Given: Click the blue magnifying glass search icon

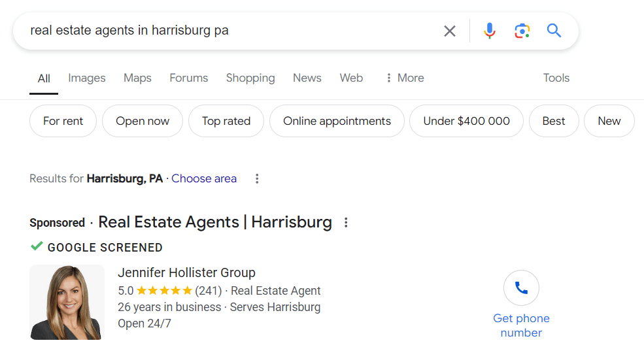Looking at the screenshot, I should (554, 31).
